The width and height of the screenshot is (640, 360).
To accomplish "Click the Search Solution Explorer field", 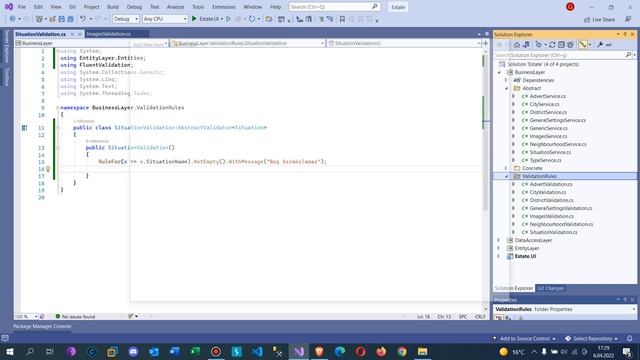I will pyautogui.click(x=560, y=55).
